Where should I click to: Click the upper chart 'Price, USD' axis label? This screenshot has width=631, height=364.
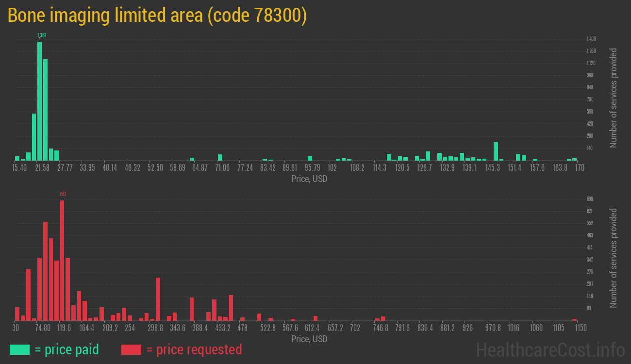(309, 179)
